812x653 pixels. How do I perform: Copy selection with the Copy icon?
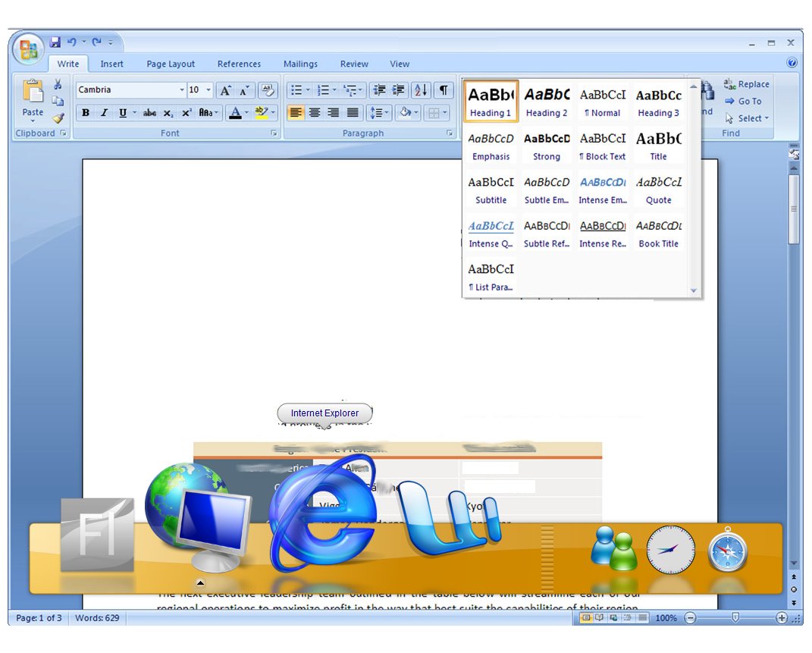point(58,101)
